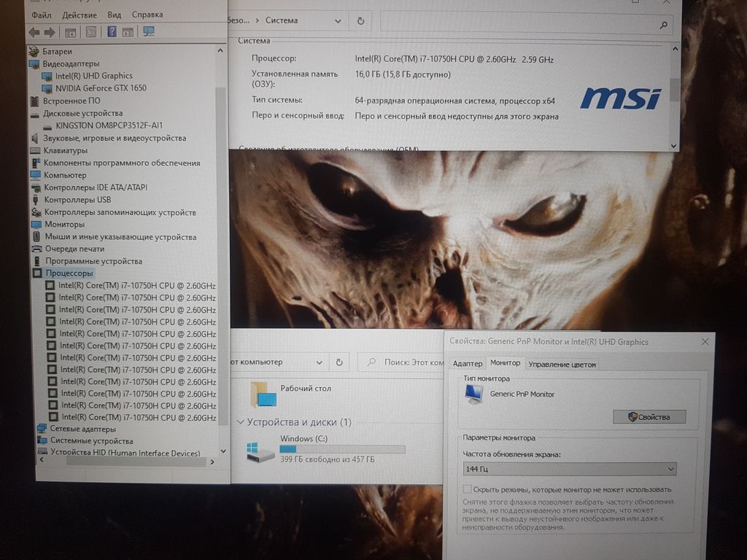The image size is (747, 560).
Task: Open the Файл menu
Action: click(x=42, y=15)
